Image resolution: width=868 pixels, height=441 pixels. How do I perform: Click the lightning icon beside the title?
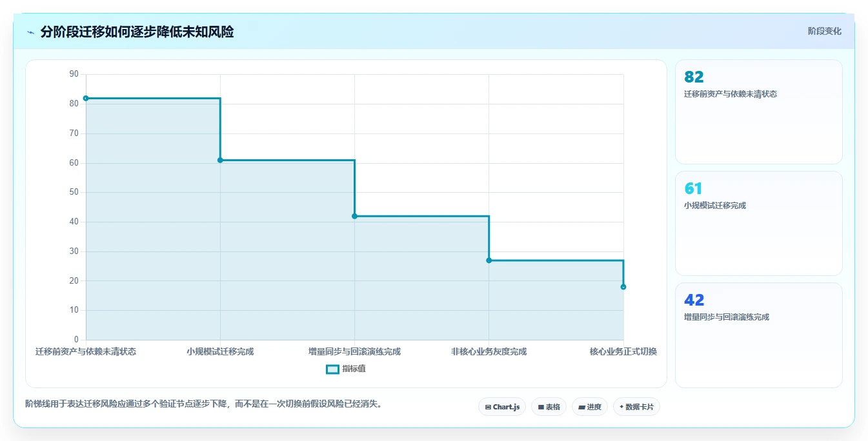[30, 32]
